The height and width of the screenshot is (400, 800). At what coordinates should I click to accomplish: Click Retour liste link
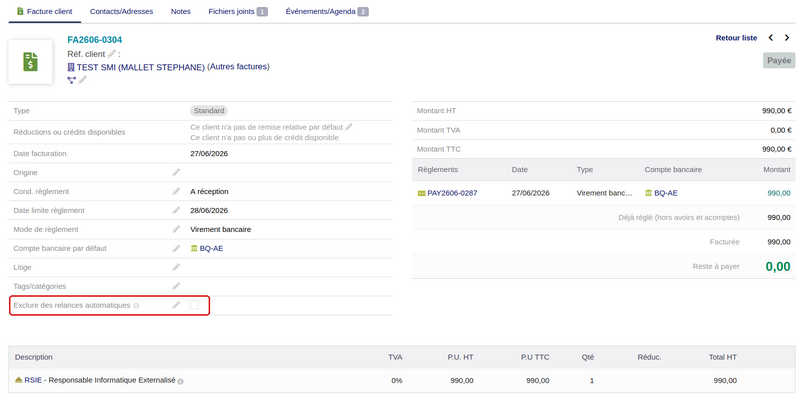click(736, 38)
